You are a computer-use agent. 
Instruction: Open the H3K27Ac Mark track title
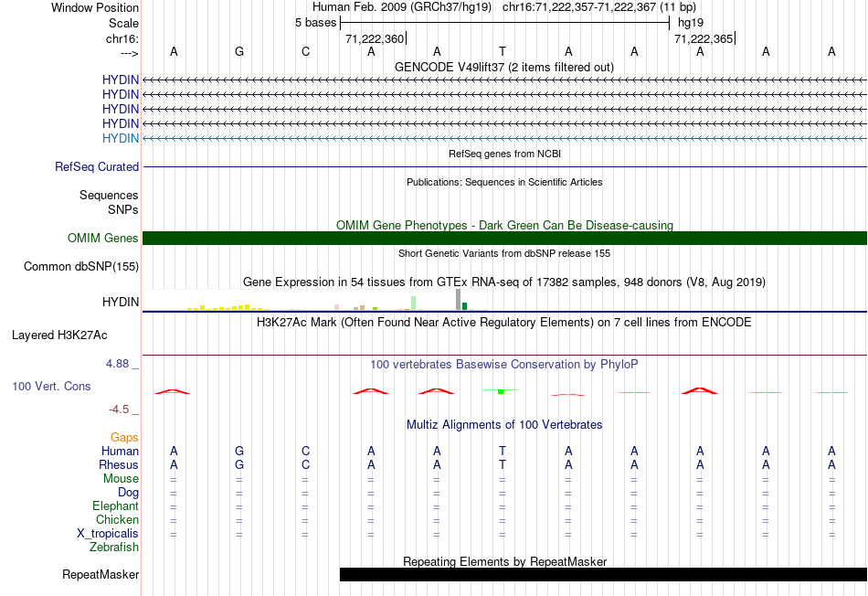pos(503,323)
